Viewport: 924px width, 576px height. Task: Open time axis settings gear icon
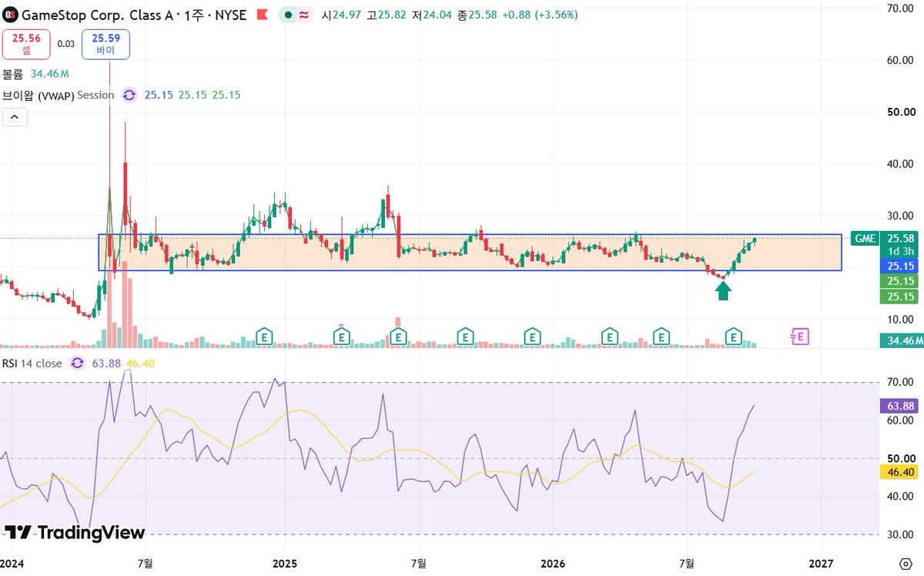906,564
